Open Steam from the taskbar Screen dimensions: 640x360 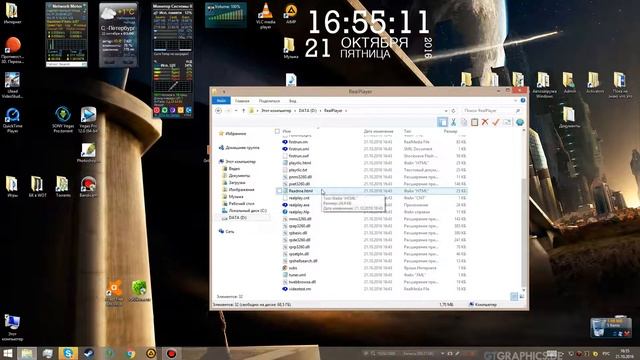89,353
